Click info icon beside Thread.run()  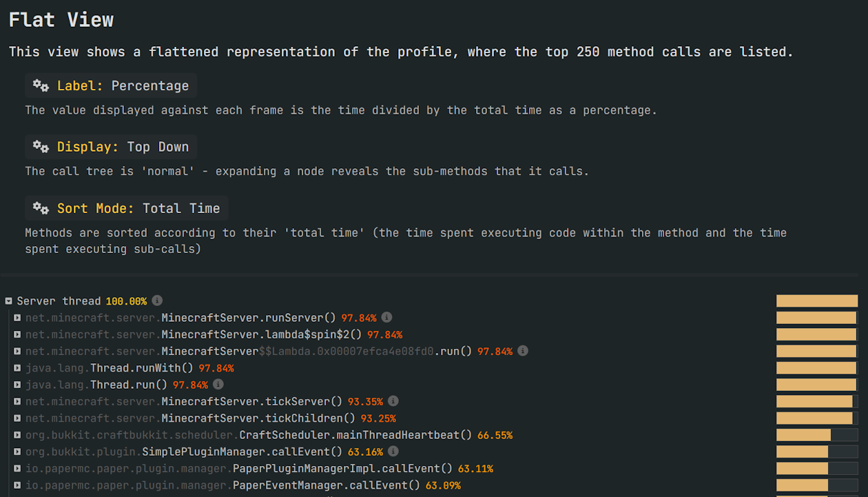[x=218, y=385]
